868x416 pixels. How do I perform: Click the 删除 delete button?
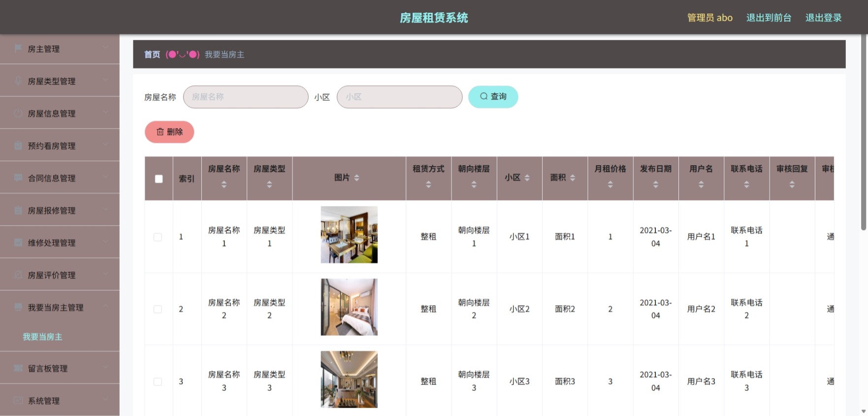(169, 132)
